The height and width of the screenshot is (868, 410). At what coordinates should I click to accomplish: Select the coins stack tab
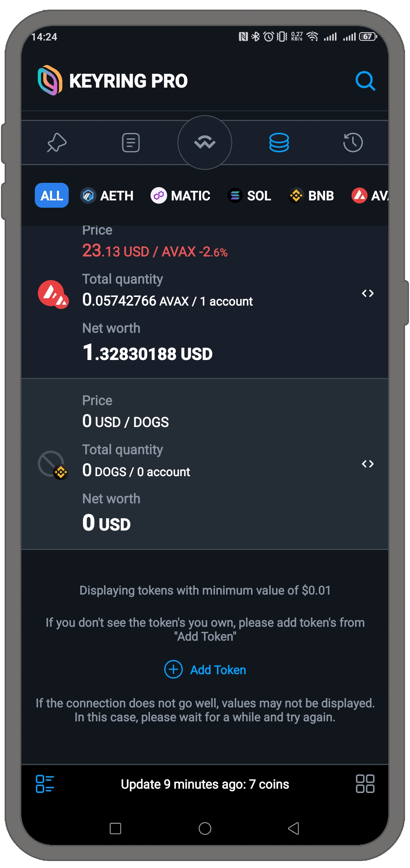click(x=279, y=143)
